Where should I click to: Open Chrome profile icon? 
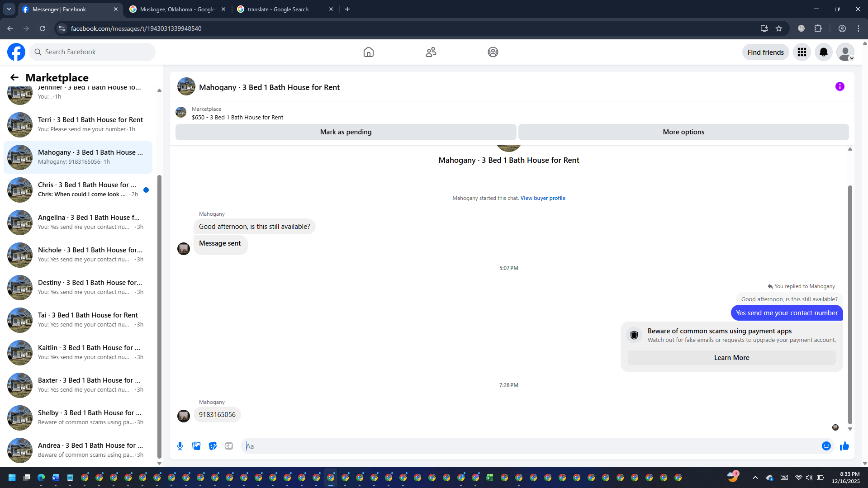point(842,28)
